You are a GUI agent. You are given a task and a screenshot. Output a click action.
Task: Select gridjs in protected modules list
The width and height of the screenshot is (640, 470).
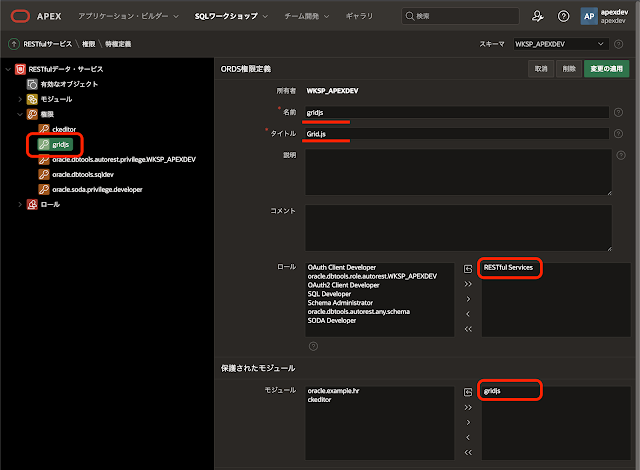tap(492, 391)
